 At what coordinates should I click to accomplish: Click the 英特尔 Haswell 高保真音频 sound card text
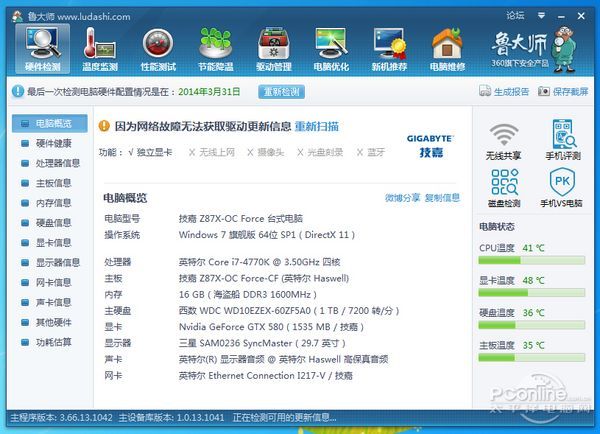pos(283,359)
